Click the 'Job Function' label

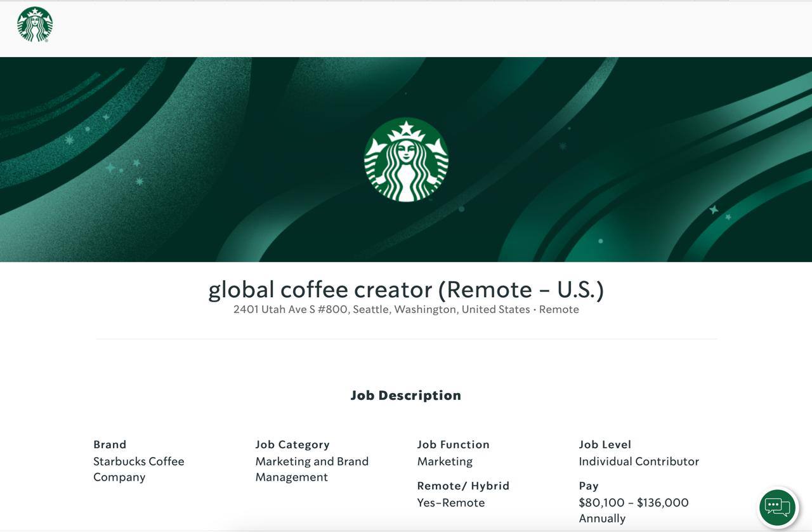point(454,444)
